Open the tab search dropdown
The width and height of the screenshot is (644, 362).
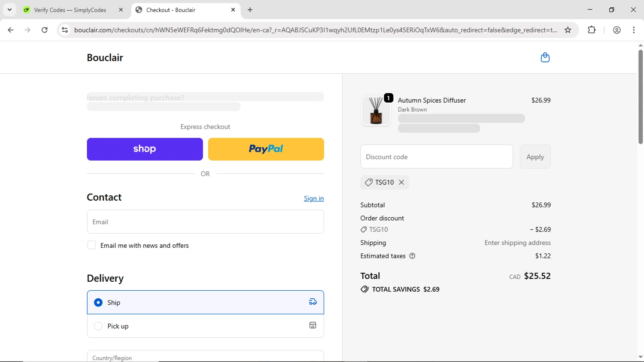(x=9, y=10)
